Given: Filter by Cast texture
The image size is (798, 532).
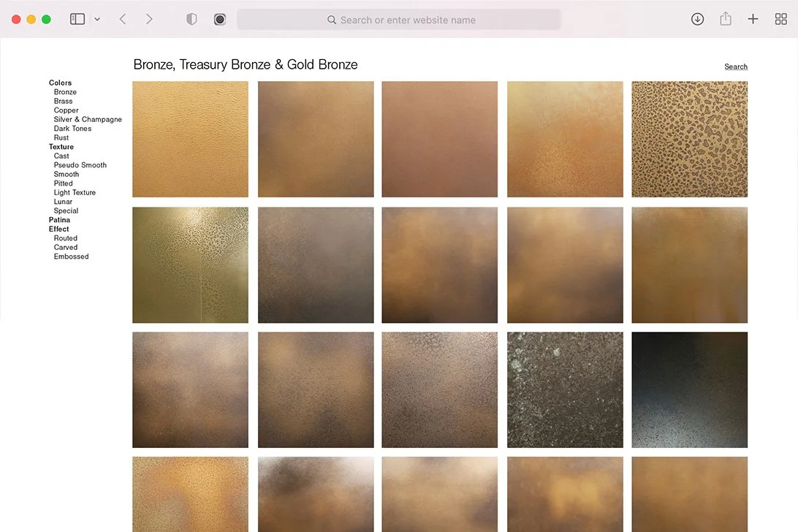Looking at the screenshot, I should pyautogui.click(x=61, y=156).
